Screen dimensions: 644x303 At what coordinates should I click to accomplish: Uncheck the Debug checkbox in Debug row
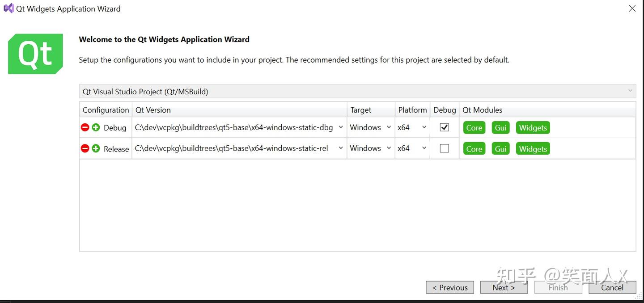pos(444,127)
